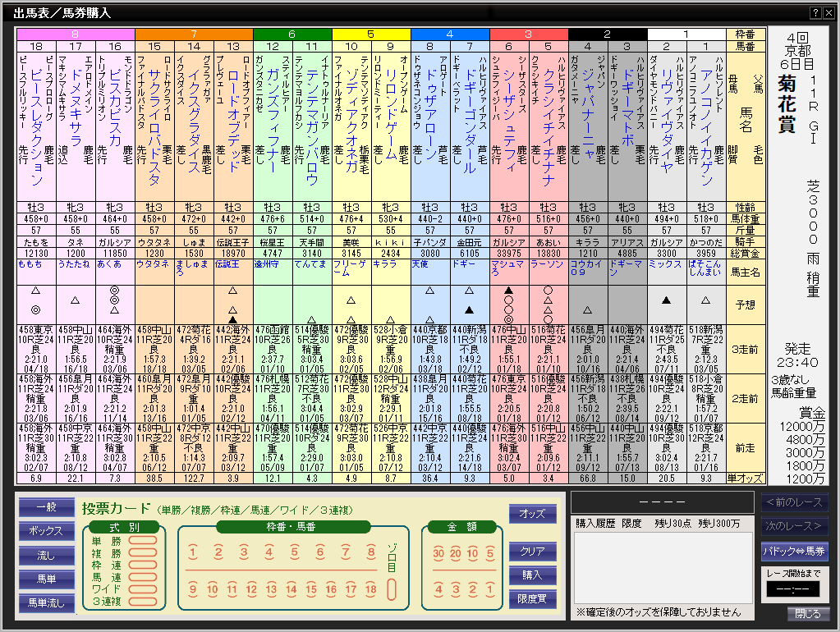Mark number 18 in 枠番・馬番 section
Viewport: 840px width, 632px height.
370,589
